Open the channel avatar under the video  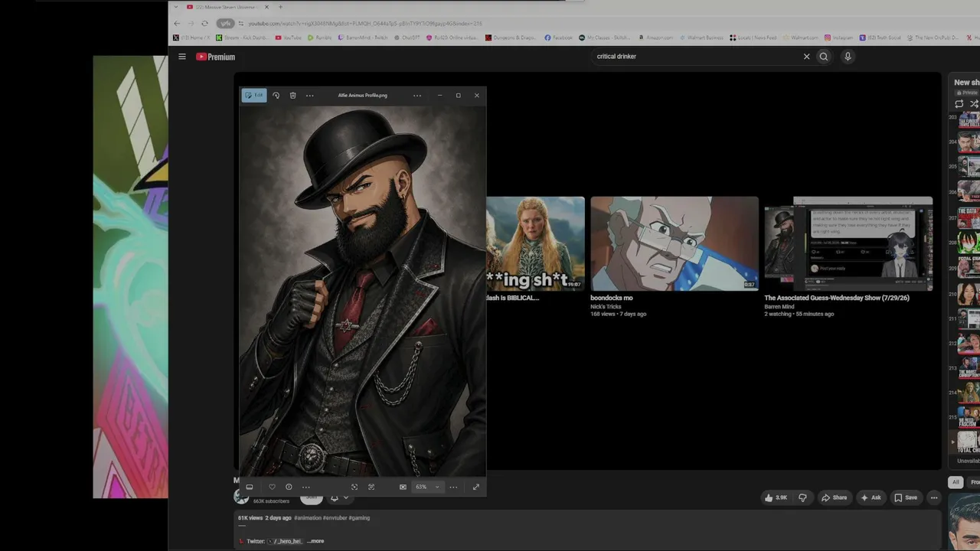point(241,497)
